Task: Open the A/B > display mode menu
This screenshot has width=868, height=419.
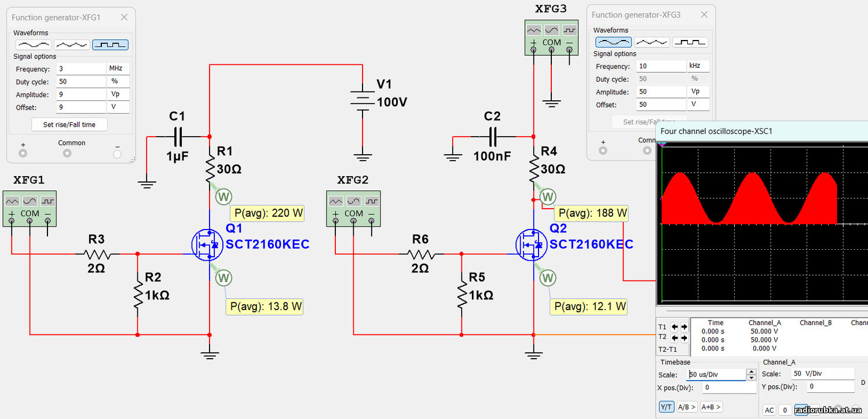Action: tap(687, 407)
